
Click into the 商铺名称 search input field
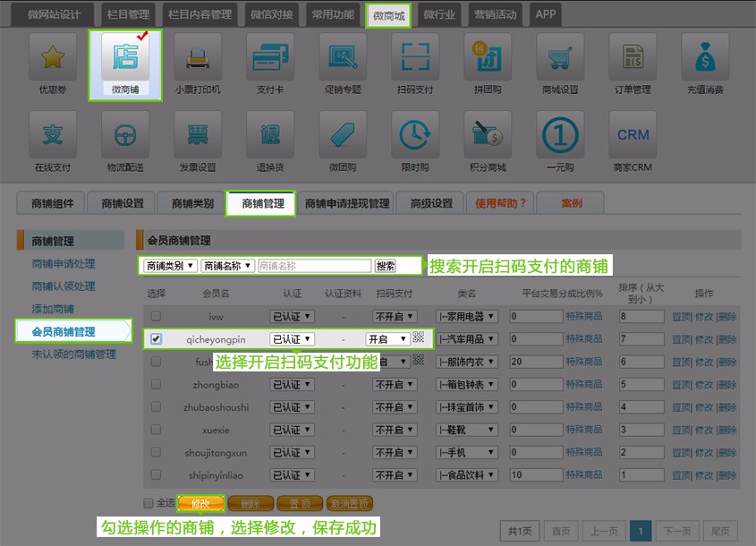[x=314, y=266]
